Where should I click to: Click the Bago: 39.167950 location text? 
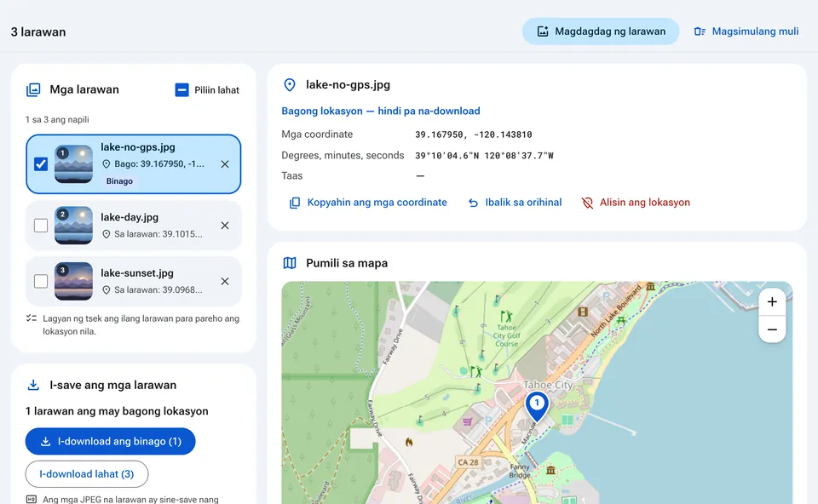[x=159, y=163]
